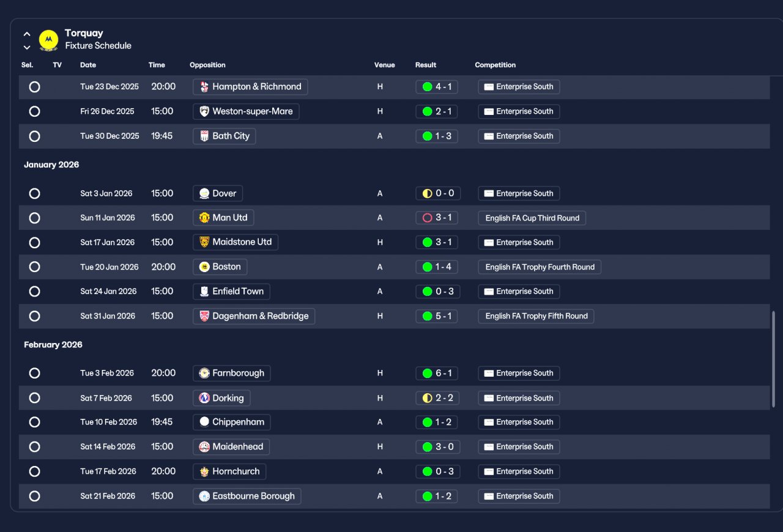The height and width of the screenshot is (532, 783).
Task: Click the Dagenham & Redbridge crest icon
Action: tap(204, 316)
